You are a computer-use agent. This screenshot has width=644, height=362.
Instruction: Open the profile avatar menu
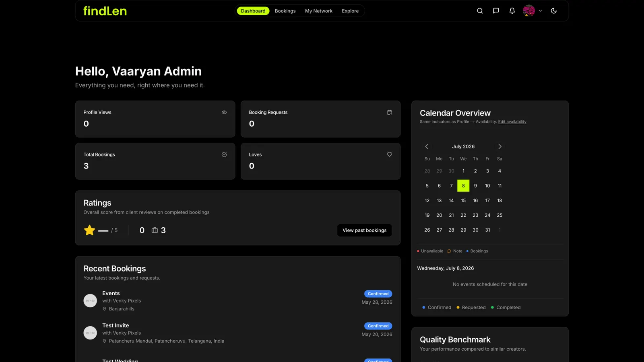tap(529, 11)
